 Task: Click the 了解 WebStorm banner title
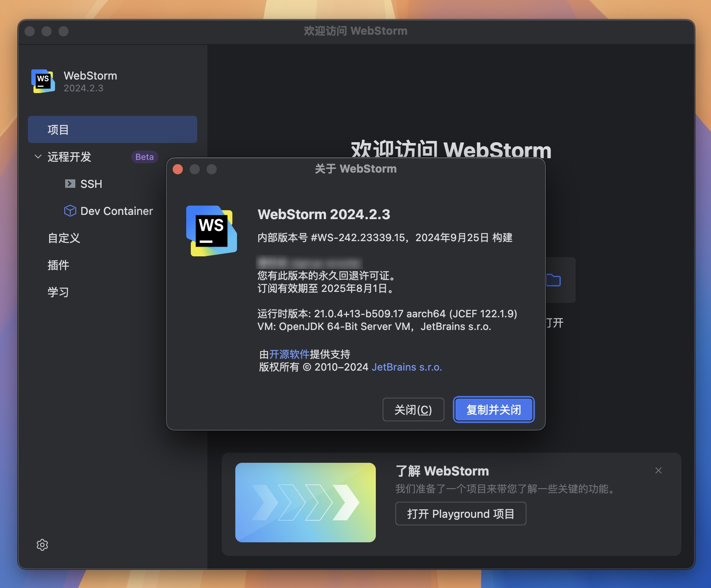pyautogui.click(x=442, y=471)
